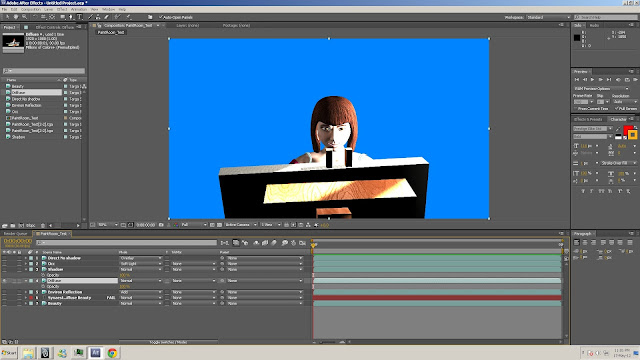The width and height of the screenshot is (640, 360).
Task: Switch to the Audio panel tab
Action: pos(594,25)
